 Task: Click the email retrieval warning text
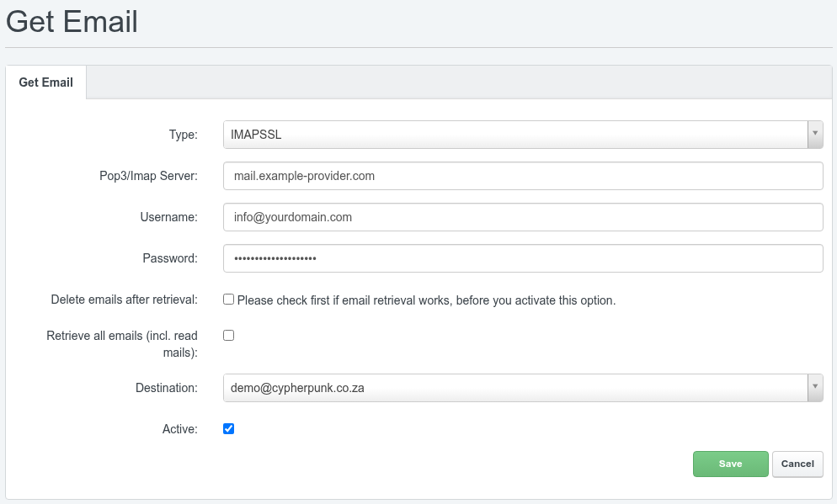(427, 300)
